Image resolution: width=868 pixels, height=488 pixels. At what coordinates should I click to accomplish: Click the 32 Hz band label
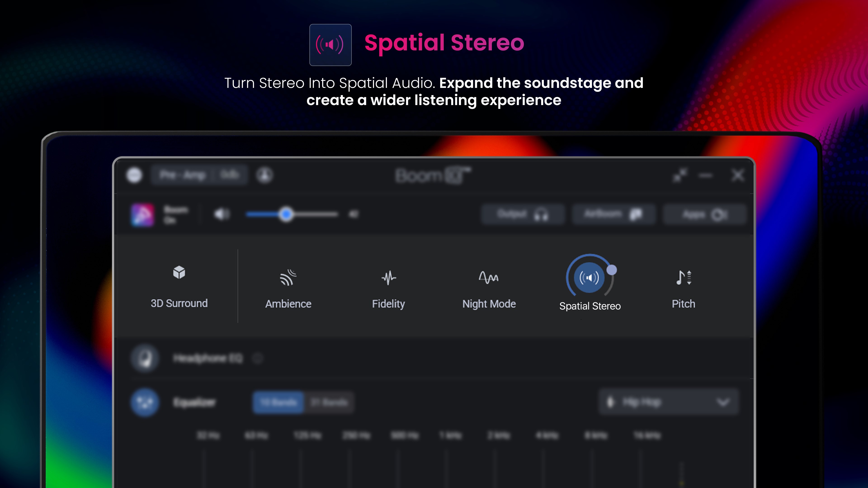(x=208, y=435)
